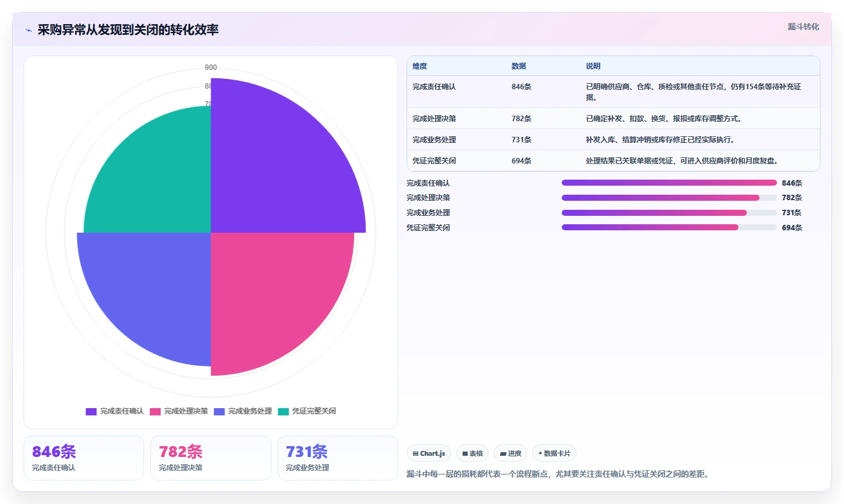This screenshot has height=504, width=844.
Task: Open the 731条 stat card
Action: pos(338,458)
